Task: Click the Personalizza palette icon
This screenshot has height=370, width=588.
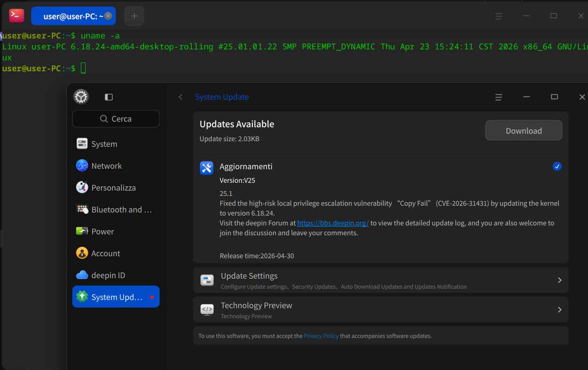Action: 82,187
